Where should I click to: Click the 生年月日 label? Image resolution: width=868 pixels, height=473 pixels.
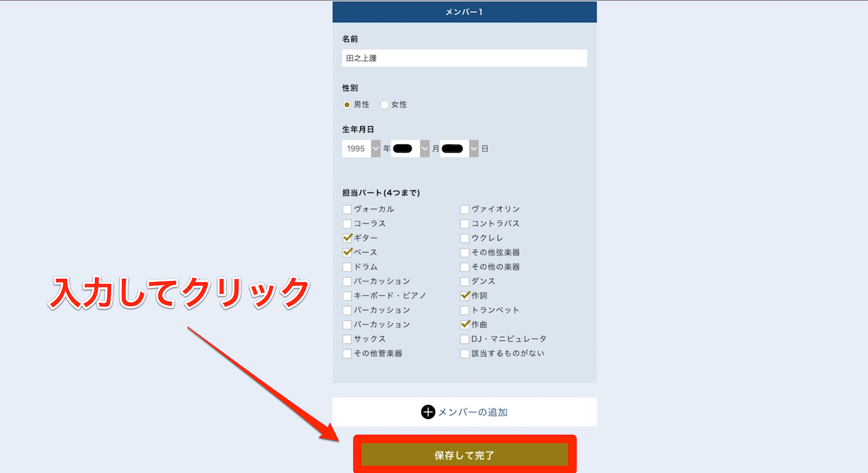(358, 129)
